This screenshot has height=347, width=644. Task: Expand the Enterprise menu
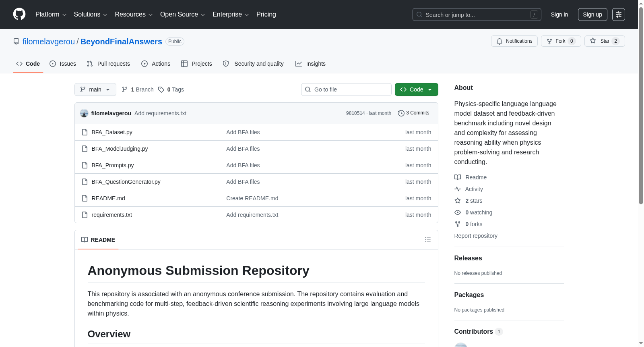231,15
